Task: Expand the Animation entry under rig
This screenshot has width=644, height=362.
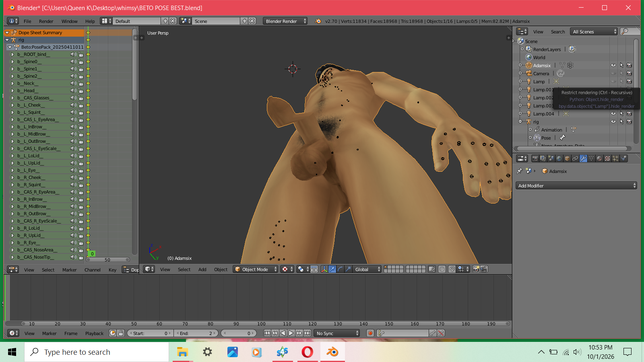Action: (x=530, y=130)
